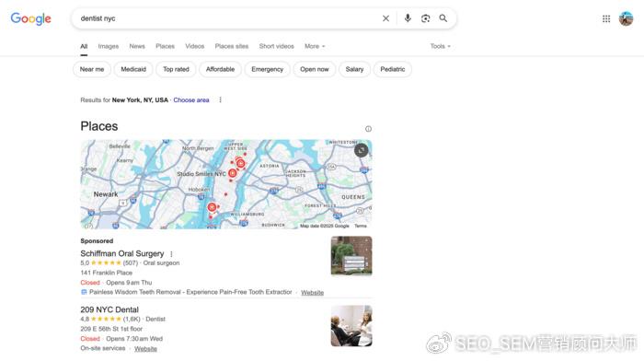Expand the More search categories dropdown
Image resolution: width=644 pixels, height=361 pixels.
pyautogui.click(x=315, y=46)
